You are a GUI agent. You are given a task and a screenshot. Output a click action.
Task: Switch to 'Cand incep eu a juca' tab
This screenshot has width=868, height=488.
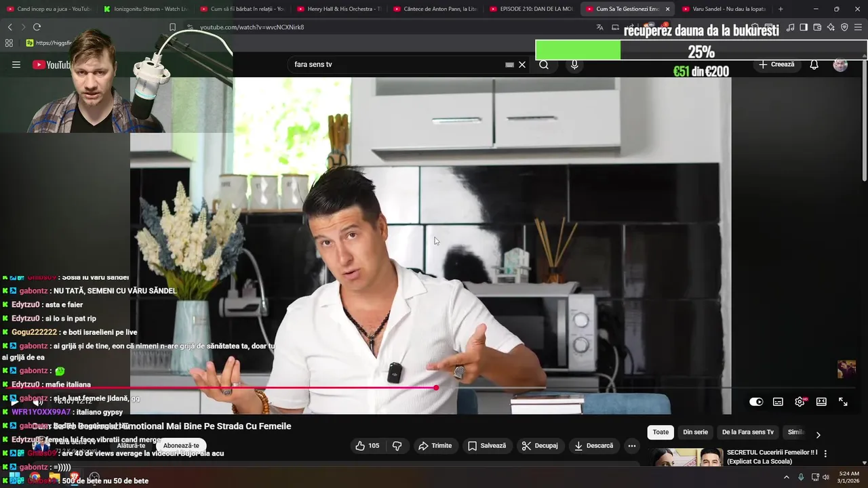[x=49, y=9]
